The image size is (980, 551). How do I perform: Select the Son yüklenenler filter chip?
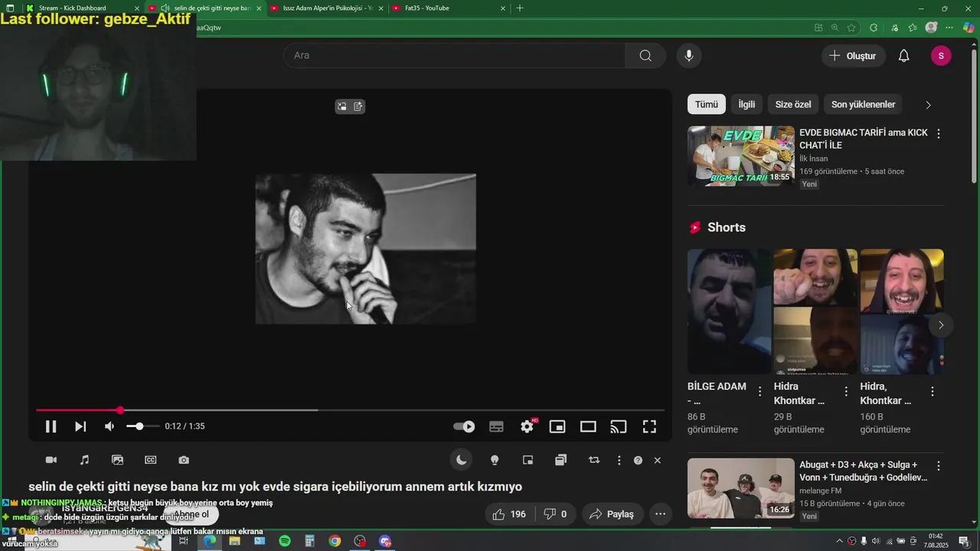click(864, 104)
